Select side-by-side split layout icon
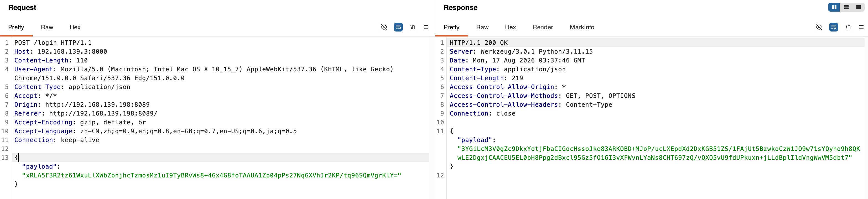Viewport: 868px width, 199px height. click(834, 7)
